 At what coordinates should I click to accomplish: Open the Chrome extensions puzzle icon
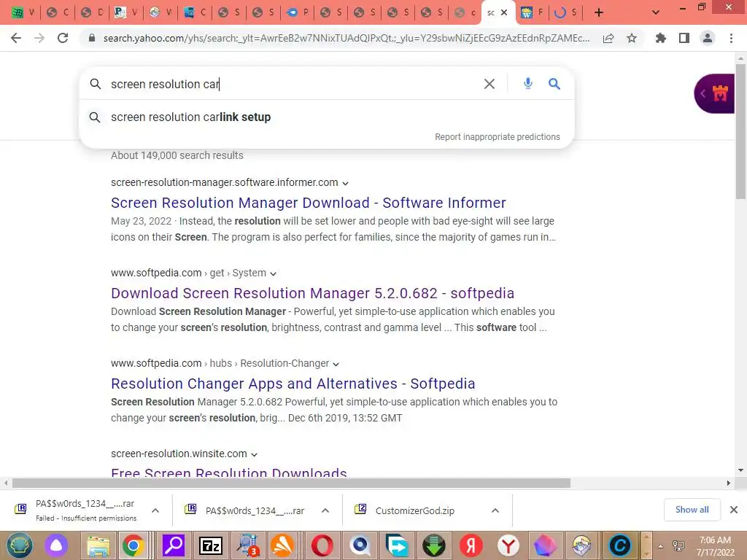tap(660, 38)
